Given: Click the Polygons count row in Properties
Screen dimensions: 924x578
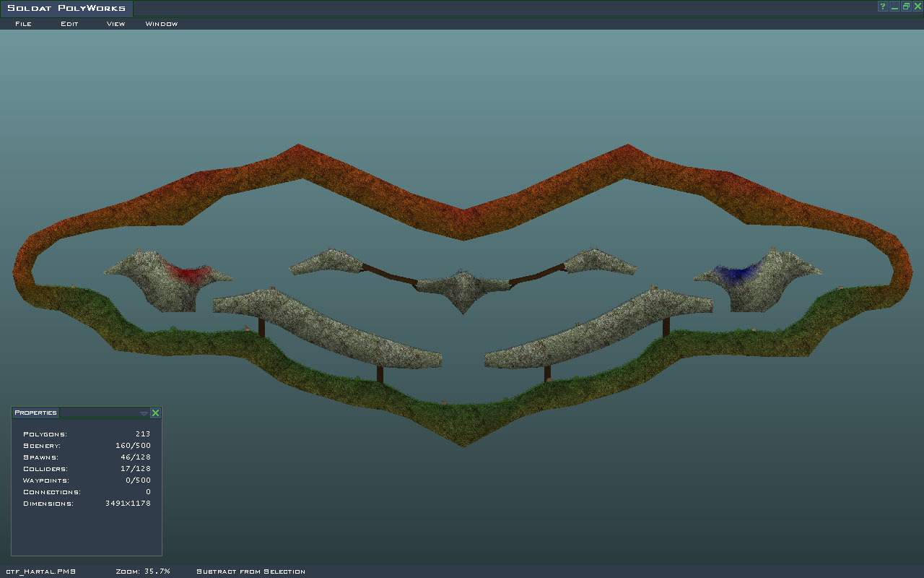Looking at the screenshot, I should click(x=87, y=434).
